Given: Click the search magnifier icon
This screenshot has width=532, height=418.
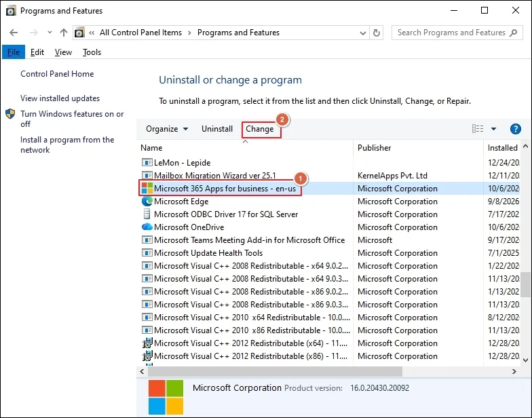Looking at the screenshot, I should (514, 33).
